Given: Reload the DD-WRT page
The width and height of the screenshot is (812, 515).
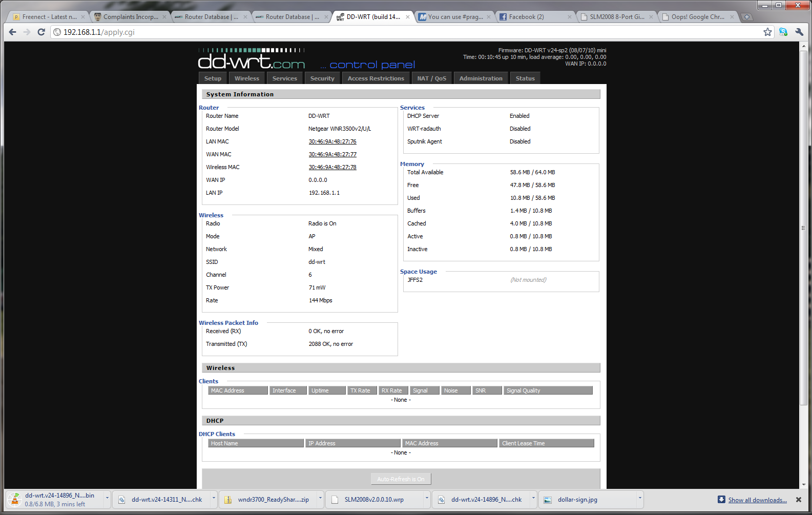Looking at the screenshot, I should pos(41,32).
